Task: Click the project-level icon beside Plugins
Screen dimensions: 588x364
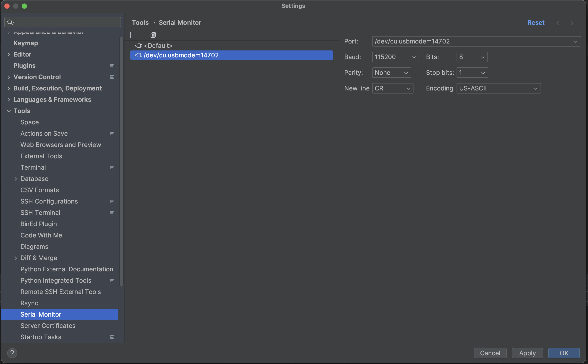Action: click(112, 66)
